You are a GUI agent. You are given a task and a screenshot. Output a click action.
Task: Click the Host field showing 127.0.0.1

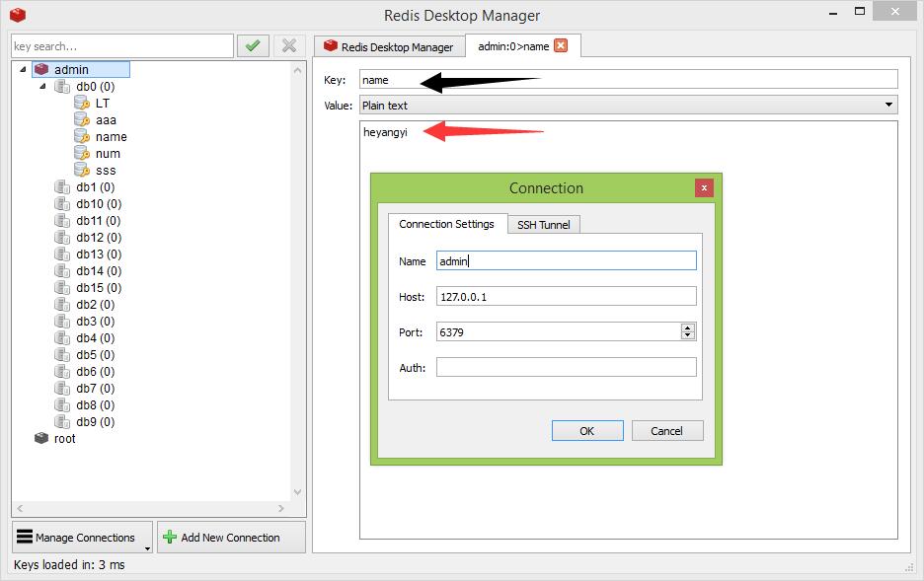click(567, 296)
